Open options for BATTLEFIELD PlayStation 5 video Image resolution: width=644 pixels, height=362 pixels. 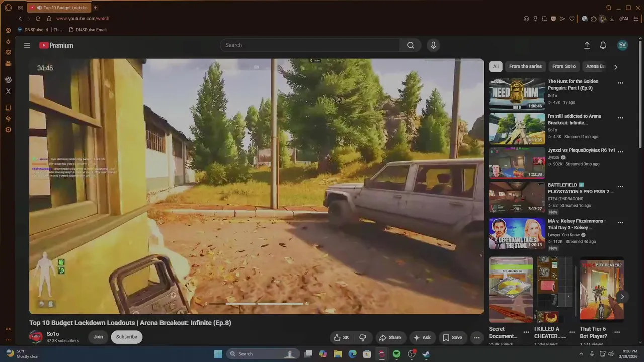[620, 186]
